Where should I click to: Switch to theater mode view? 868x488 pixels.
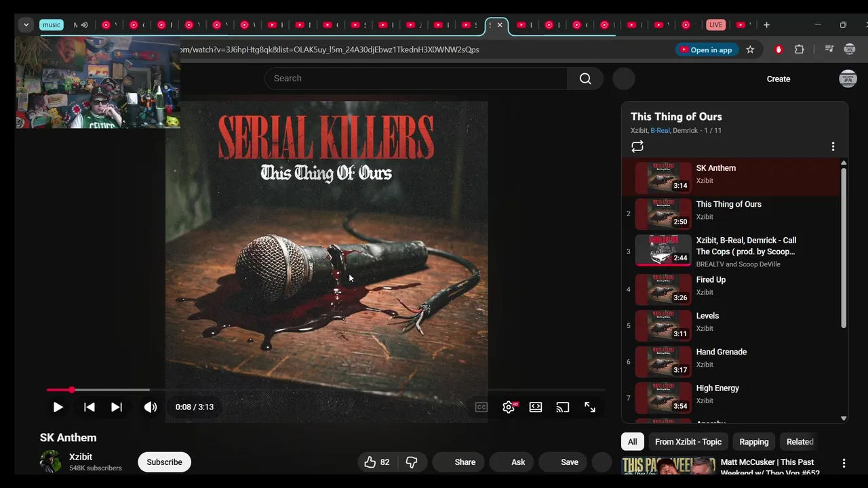[536, 407]
